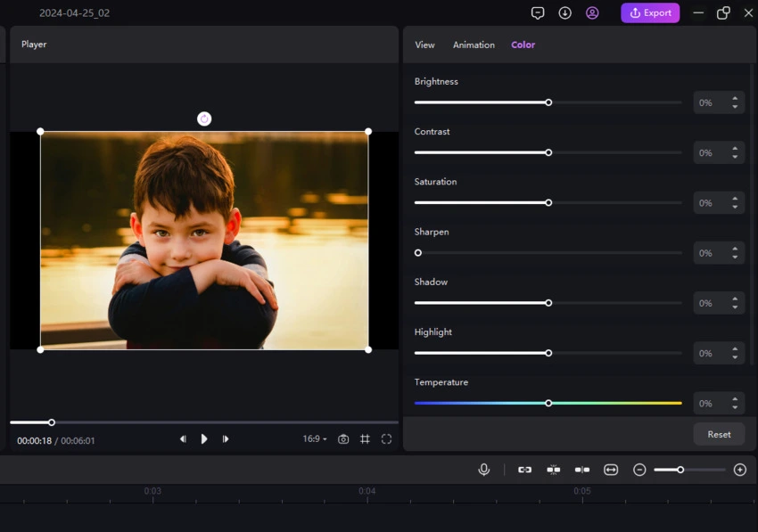
Task: Take a snapshot with the camera icon
Action: [343, 439]
